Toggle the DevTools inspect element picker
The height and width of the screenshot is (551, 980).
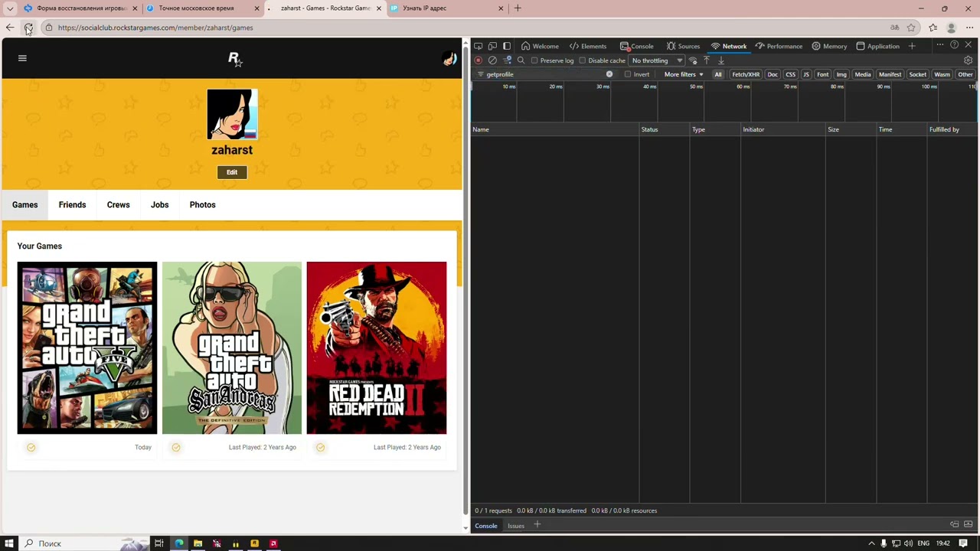click(x=479, y=46)
